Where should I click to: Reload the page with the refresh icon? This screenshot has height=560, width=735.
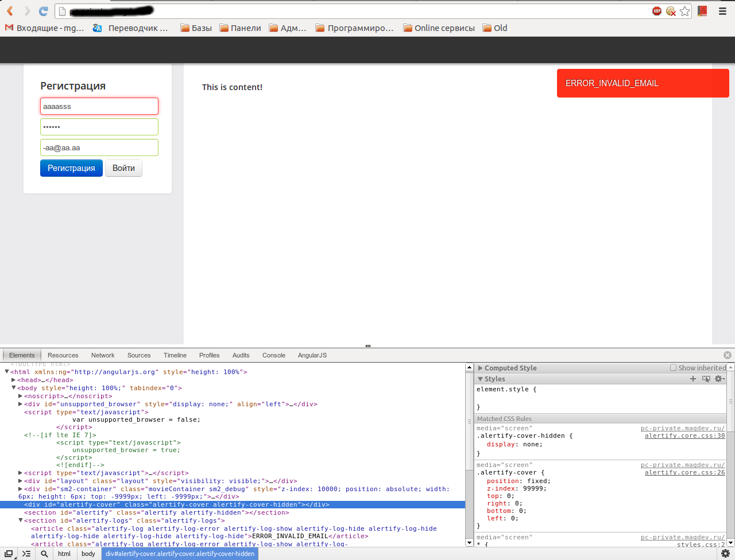tap(44, 11)
